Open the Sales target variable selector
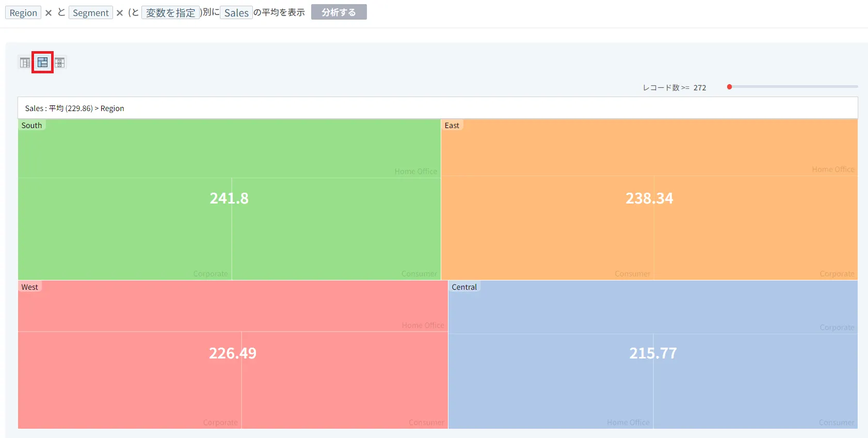 coord(236,12)
